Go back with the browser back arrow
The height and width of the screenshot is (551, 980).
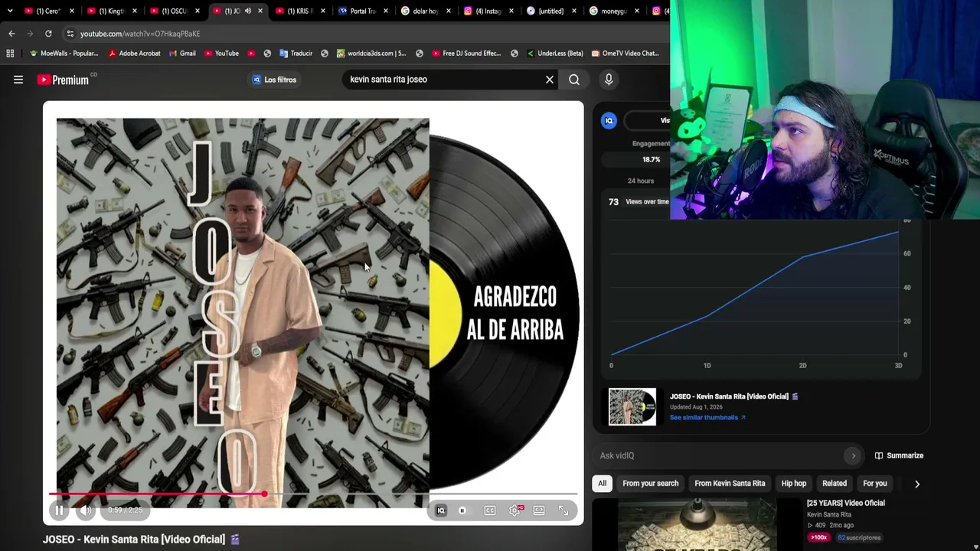(11, 34)
